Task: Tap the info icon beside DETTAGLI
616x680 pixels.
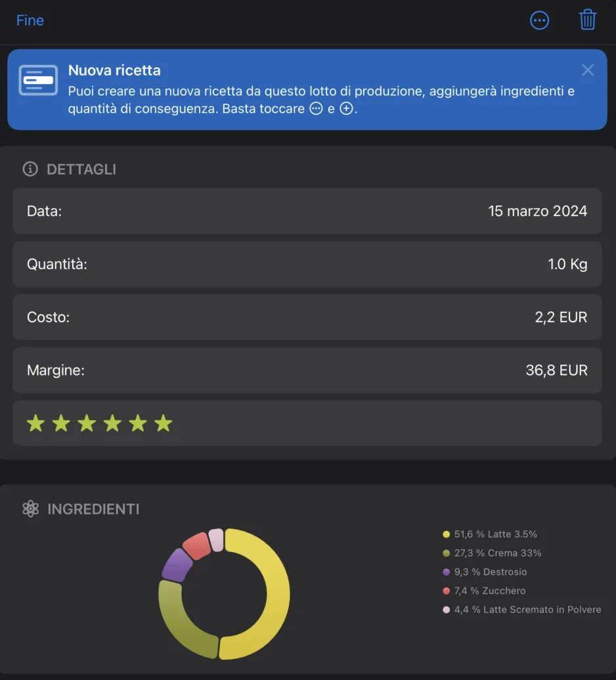Action: [x=30, y=169]
